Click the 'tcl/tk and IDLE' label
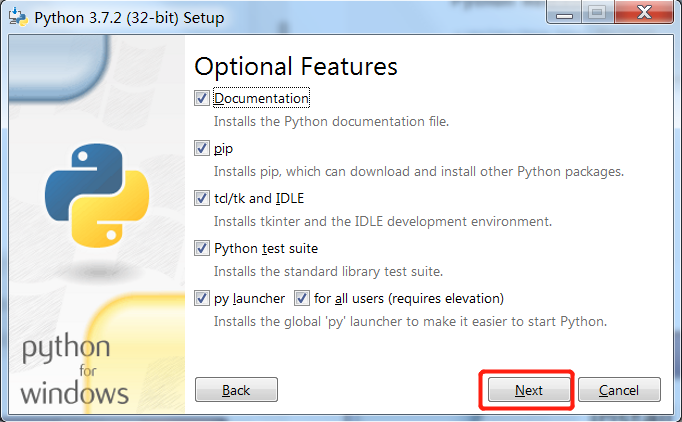 (x=259, y=198)
